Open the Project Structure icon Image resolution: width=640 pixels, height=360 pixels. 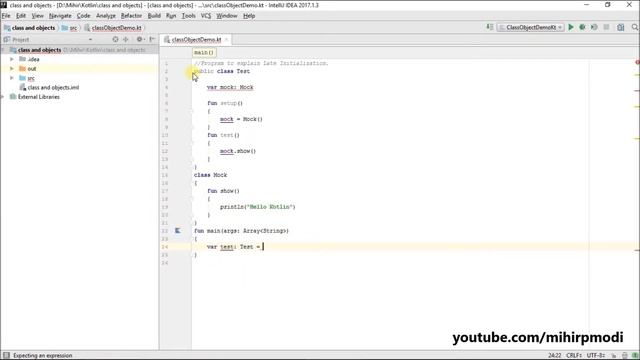tap(621, 27)
